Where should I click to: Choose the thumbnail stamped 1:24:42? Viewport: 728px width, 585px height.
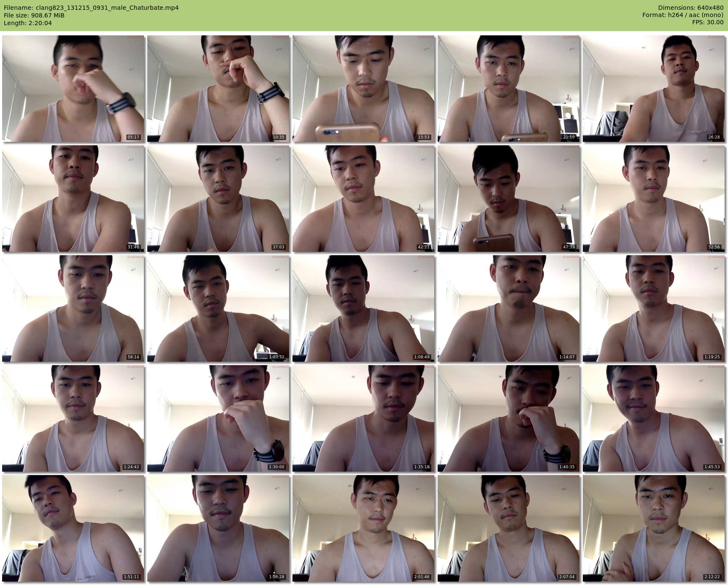click(73, 418)
